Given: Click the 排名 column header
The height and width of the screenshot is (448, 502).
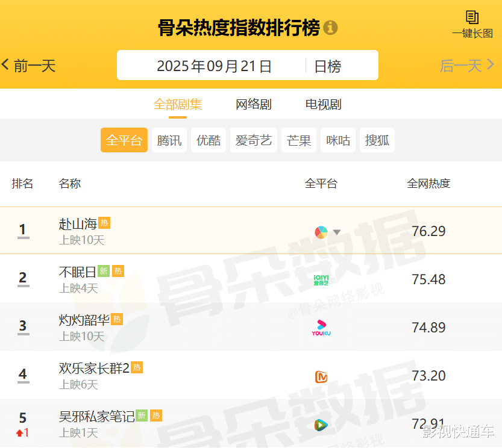Looking at the screenshot, I should click(22, 184).
